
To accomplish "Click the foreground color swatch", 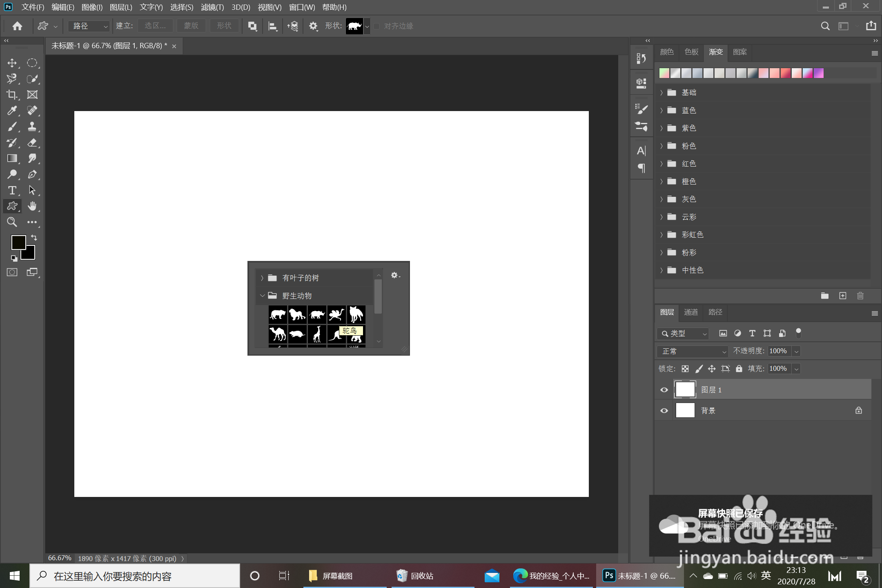I will [18, 242].
